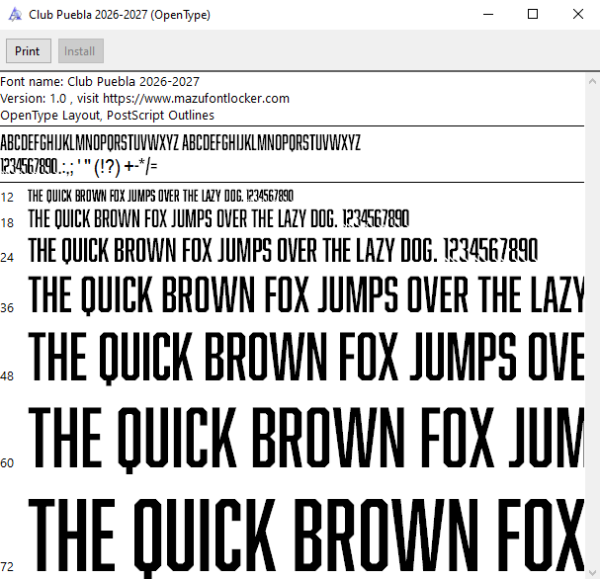Screen dimensions: 600x579
Task: Click the size 48 label
Action: (x=7, y=376)
